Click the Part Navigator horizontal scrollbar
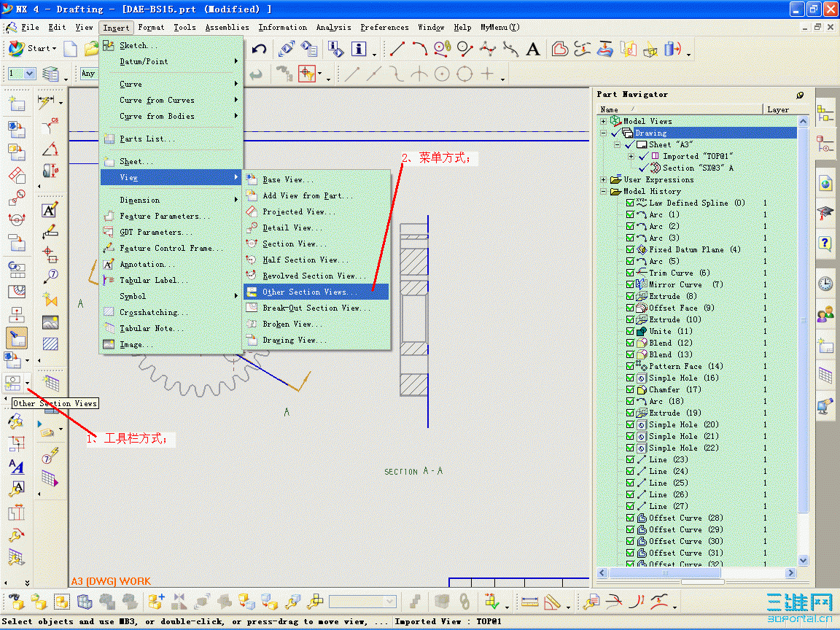 tap(696, 572)
